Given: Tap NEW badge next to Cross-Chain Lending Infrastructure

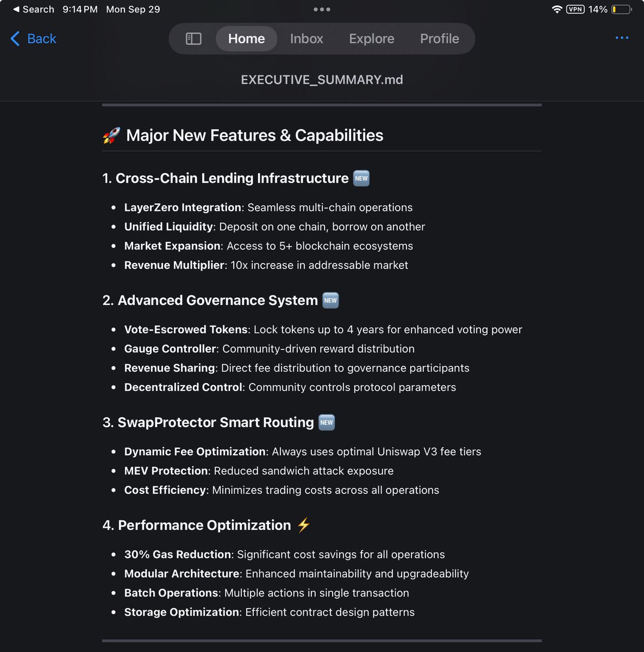Looking at the screenshot, I should [x=361, y=178].
